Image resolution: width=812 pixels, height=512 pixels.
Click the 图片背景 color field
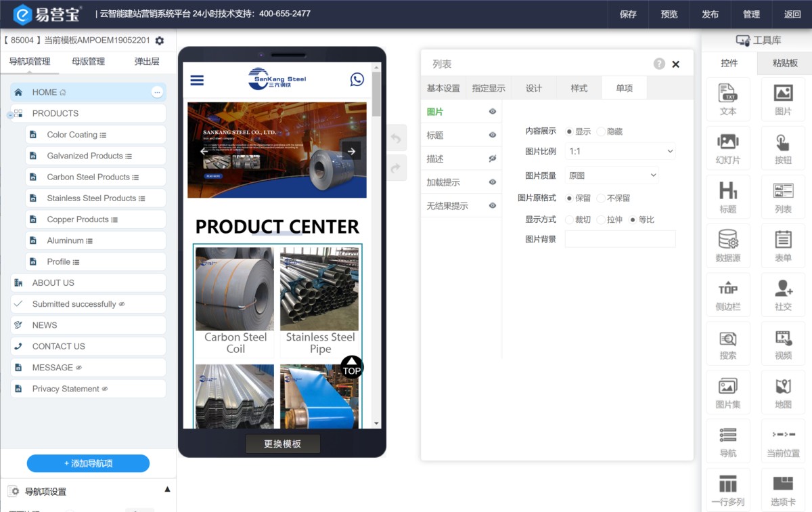(620, 239)
